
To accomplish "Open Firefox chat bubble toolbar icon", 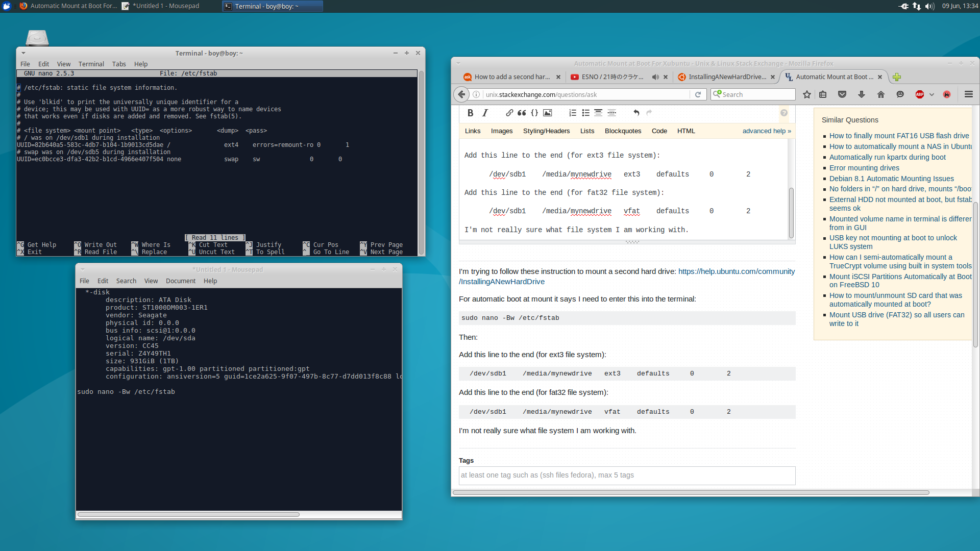I will (900, 94).
